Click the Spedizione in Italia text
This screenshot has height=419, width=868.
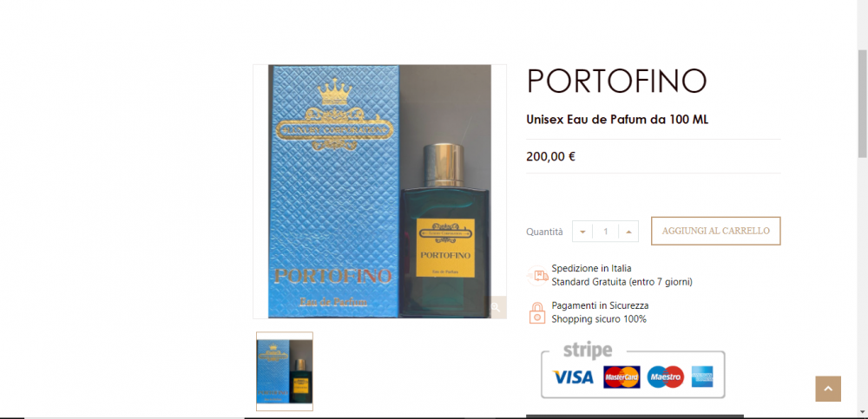591,268
